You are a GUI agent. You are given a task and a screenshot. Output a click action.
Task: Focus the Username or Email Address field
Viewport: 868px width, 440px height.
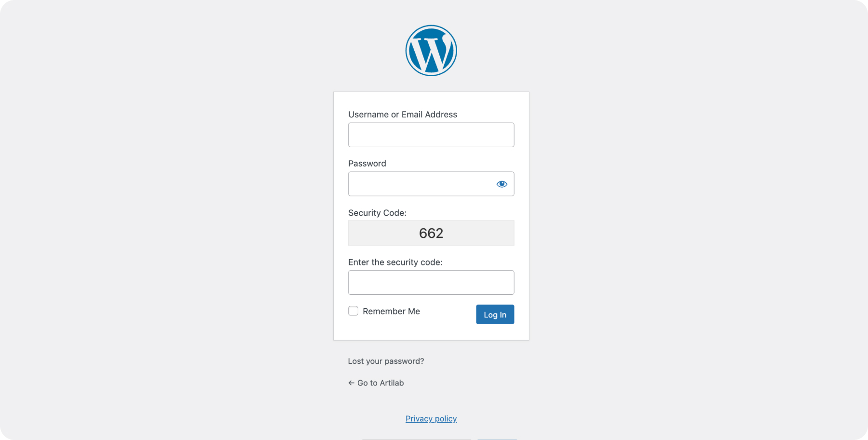[x=431, y=135]
